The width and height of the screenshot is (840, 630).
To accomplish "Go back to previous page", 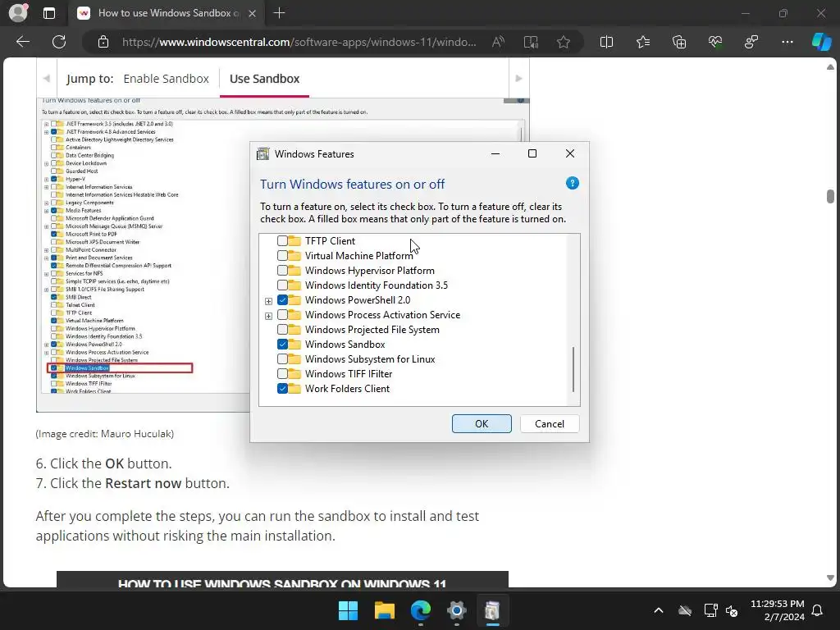I will (23, 42).
